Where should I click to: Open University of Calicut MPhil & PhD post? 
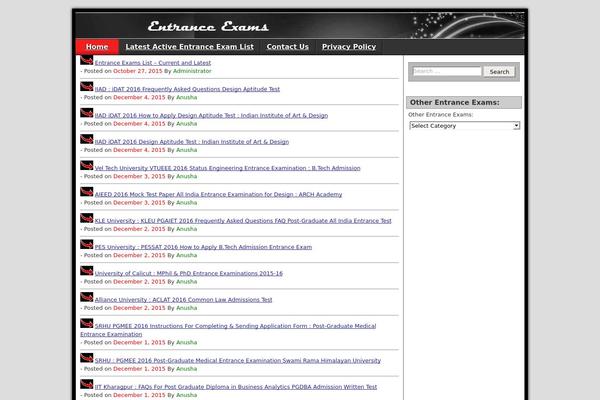tap(189, 273)
